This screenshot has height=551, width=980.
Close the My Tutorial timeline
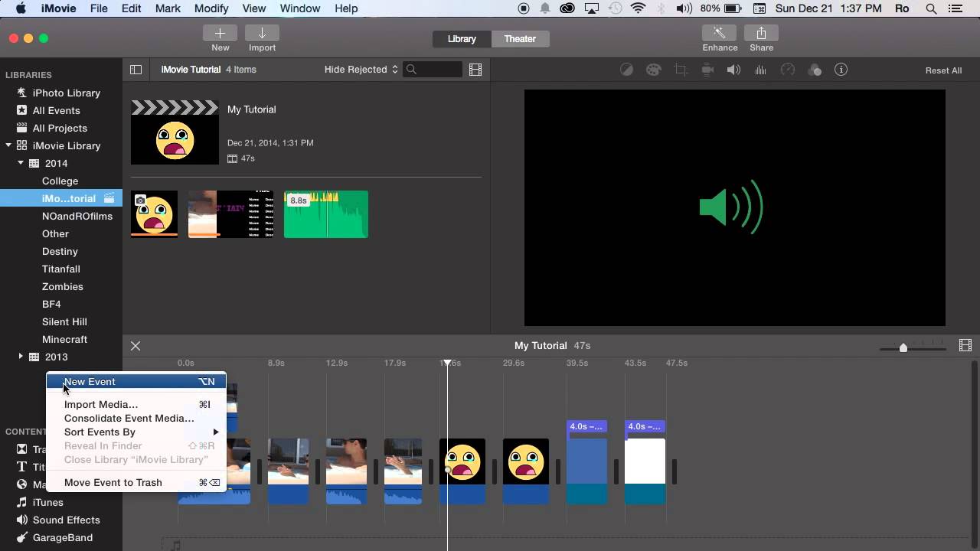coord(136,346)
